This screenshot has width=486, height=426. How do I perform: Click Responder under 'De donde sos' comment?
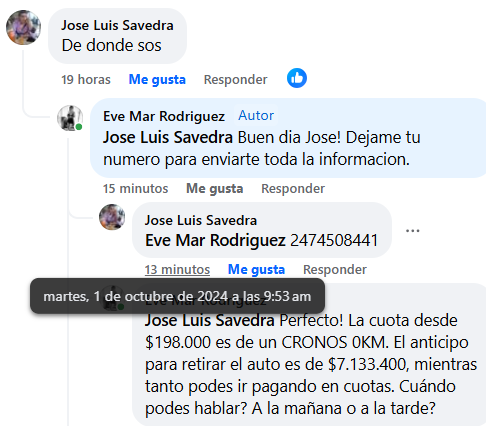click(235, 80)
